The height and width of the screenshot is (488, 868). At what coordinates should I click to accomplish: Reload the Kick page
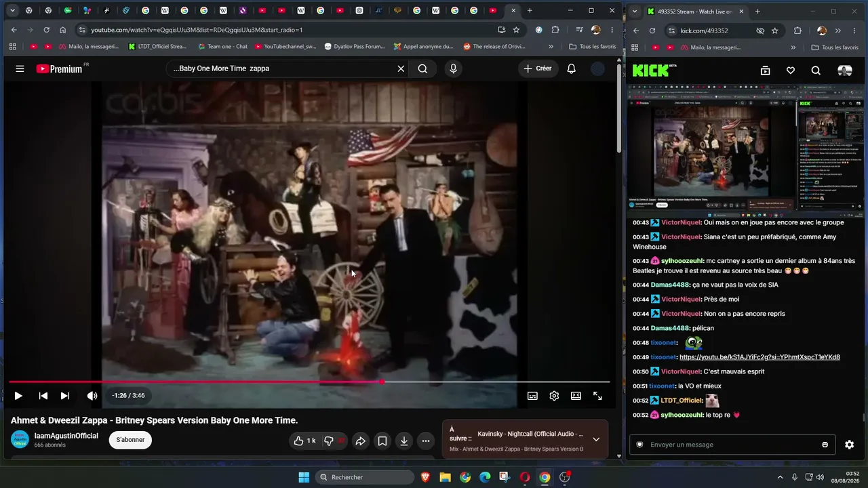pyautogui.click(x=652, y=30)
